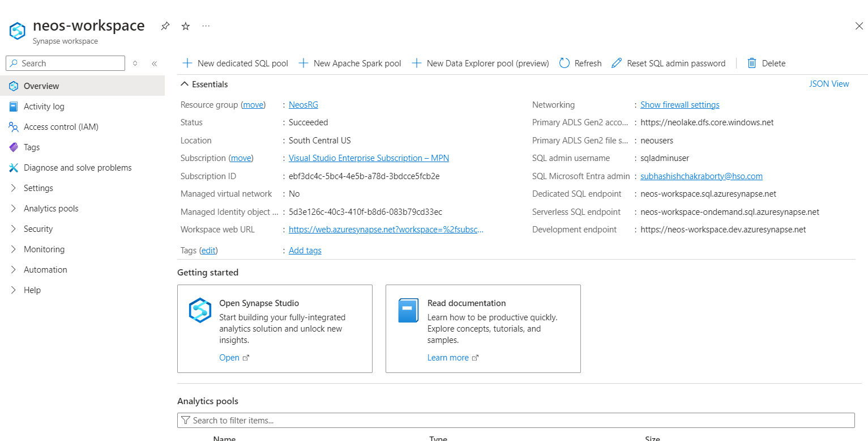This screenshot has height=441, width=868.
Task: Click Add tags link
Action: pos(305,251)
